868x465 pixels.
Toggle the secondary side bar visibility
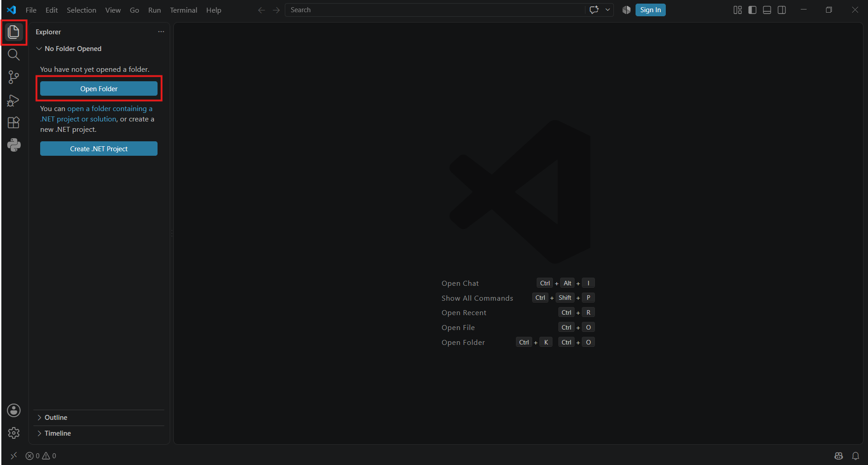(782, 10)
